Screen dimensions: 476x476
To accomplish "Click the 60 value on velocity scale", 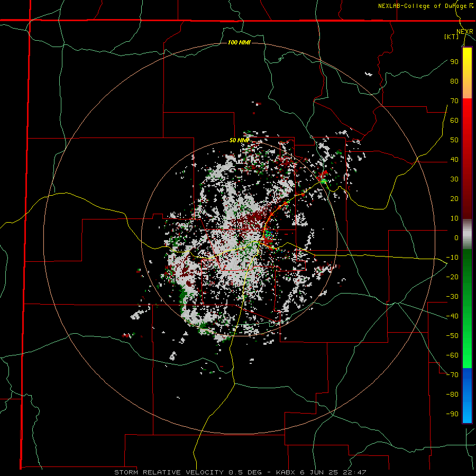I will point(454,121).
